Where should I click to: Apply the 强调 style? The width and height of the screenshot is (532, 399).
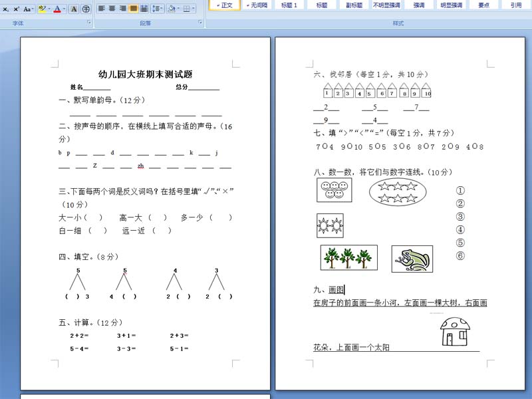[x=419, y=5]
